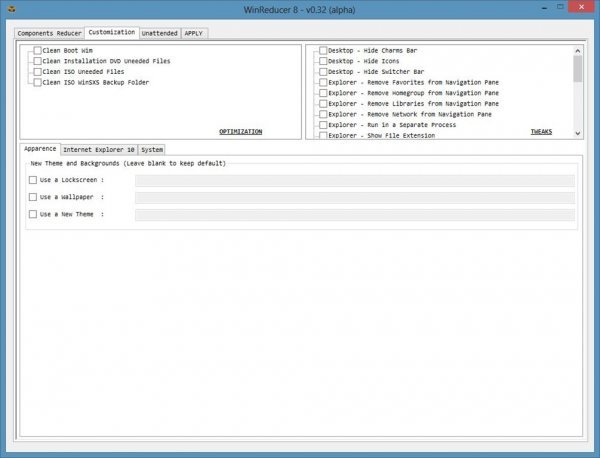This screenshot has height=458, width=600.
Task: Enable Desktop - Hide Icons tweak
Action: click(323, 61)
